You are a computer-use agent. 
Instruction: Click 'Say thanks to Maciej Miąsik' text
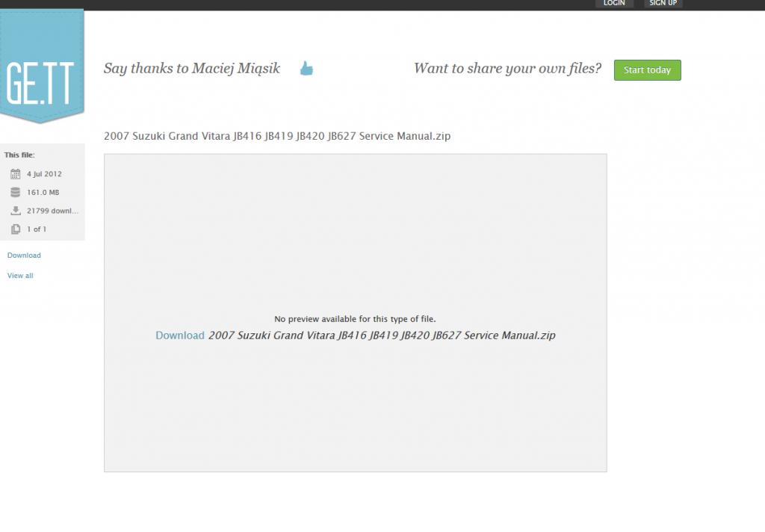coord(192,68)
